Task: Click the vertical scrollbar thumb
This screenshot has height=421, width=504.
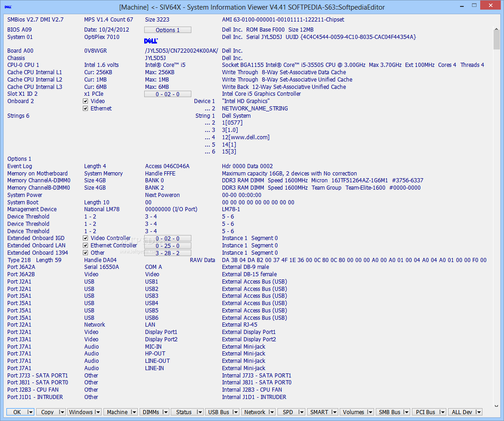Action: tap(496, 41)
